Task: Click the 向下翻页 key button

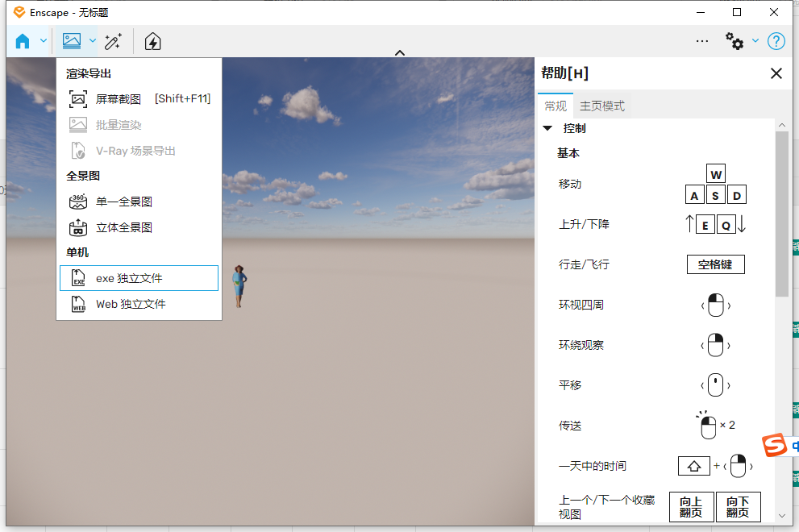Action: 738,507
